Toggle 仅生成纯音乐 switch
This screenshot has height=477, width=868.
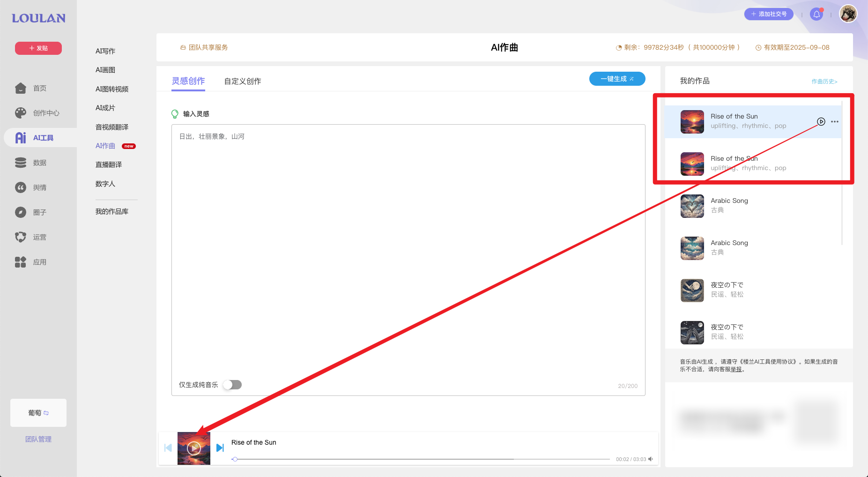tap(232, 384)
